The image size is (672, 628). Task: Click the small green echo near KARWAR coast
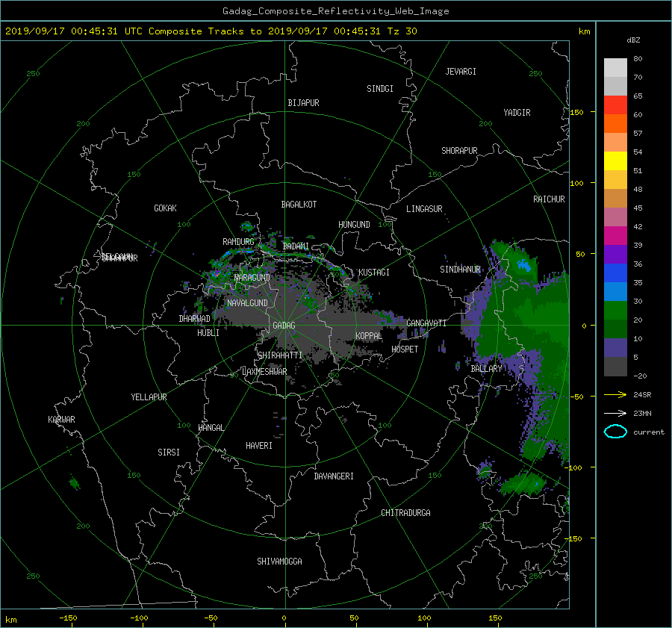75,482
